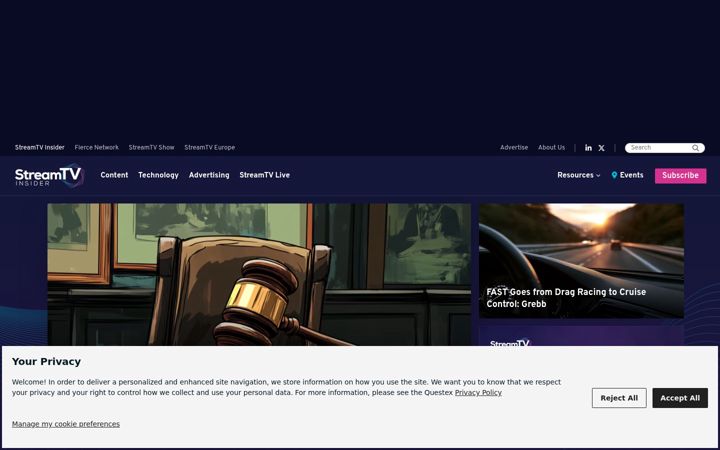Click the search magnifier icon
720x450 pixels.
[x=696, y=148]
